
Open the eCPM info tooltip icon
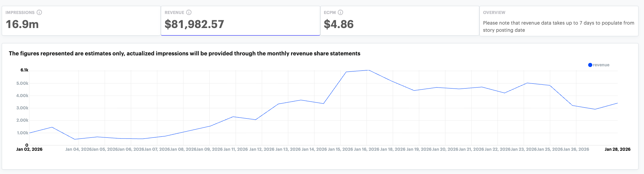(340, 12)
